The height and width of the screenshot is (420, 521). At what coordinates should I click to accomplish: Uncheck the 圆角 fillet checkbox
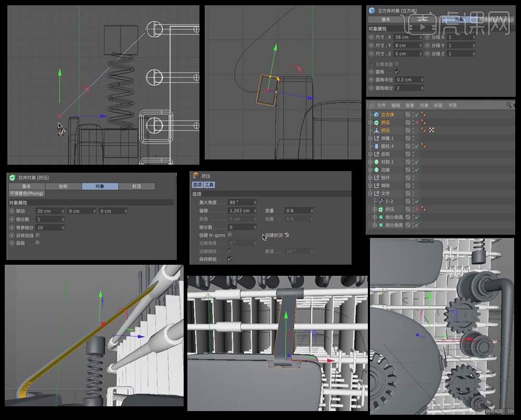[x=397, y=72]
